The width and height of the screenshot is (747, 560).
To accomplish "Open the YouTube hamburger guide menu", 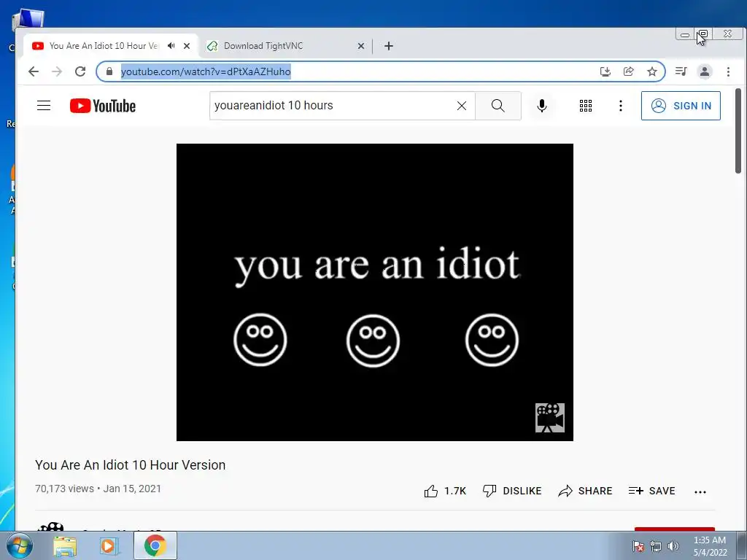I will (x=44, y=106).
